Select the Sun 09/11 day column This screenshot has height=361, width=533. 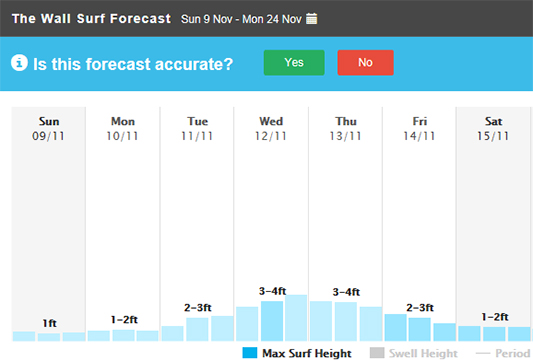tap(49, 224)
